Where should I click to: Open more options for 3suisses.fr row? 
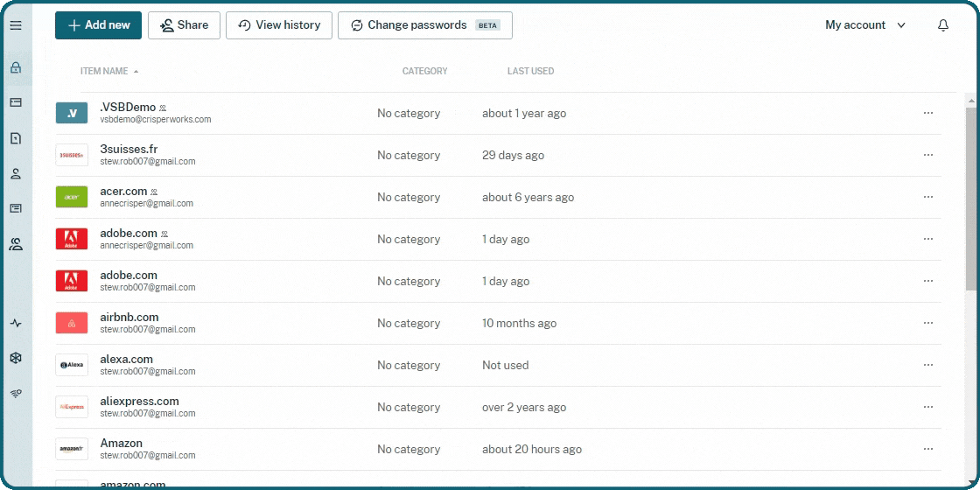[x=927, y=155]
